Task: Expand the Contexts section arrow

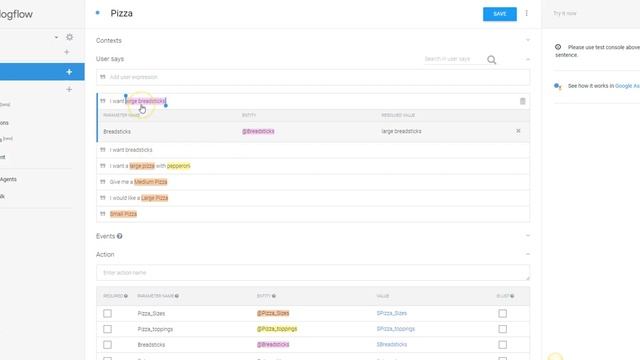Action: (x=527, y=40)
